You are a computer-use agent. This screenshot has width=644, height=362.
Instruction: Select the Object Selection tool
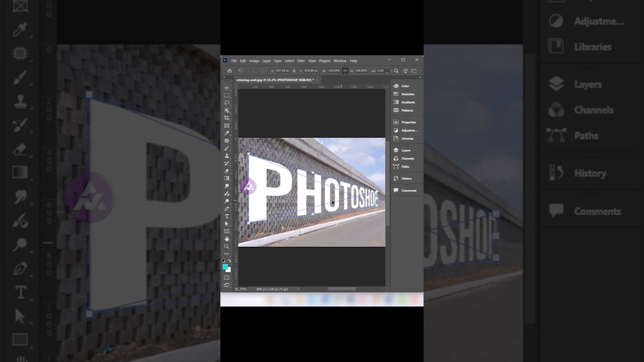(227, 110)
